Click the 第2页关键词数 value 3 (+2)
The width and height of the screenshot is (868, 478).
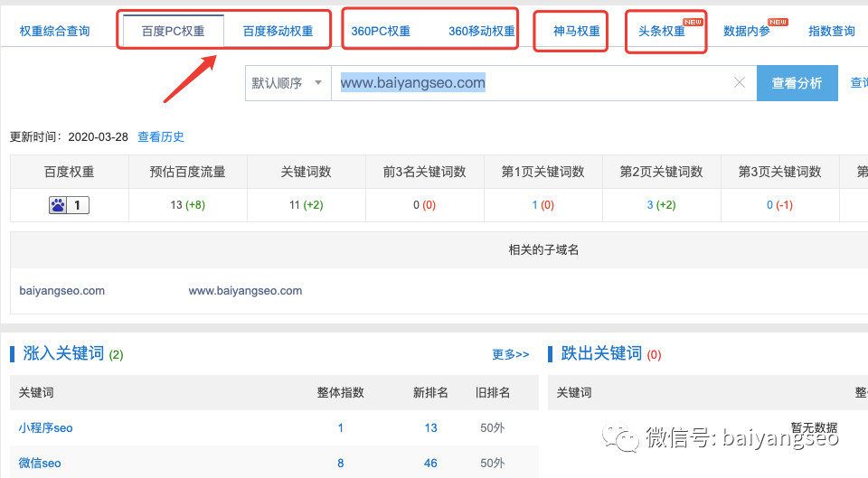[x=662, y=205]
